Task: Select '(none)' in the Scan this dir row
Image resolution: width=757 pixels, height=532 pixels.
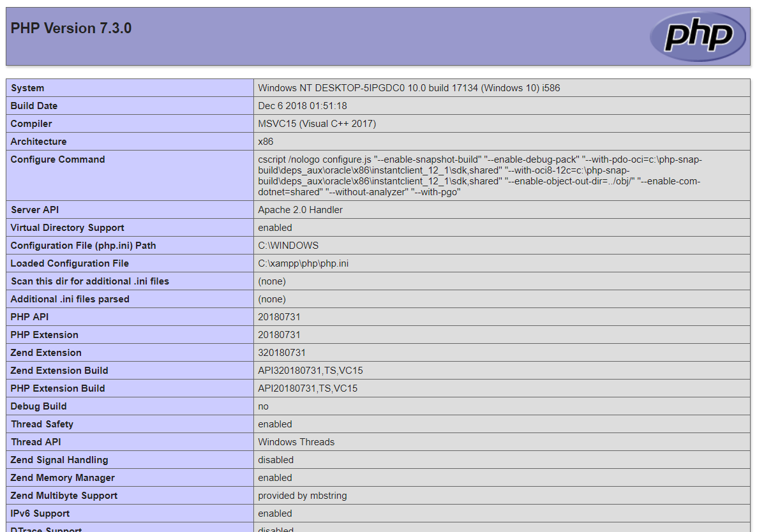Action: point(272,281)
